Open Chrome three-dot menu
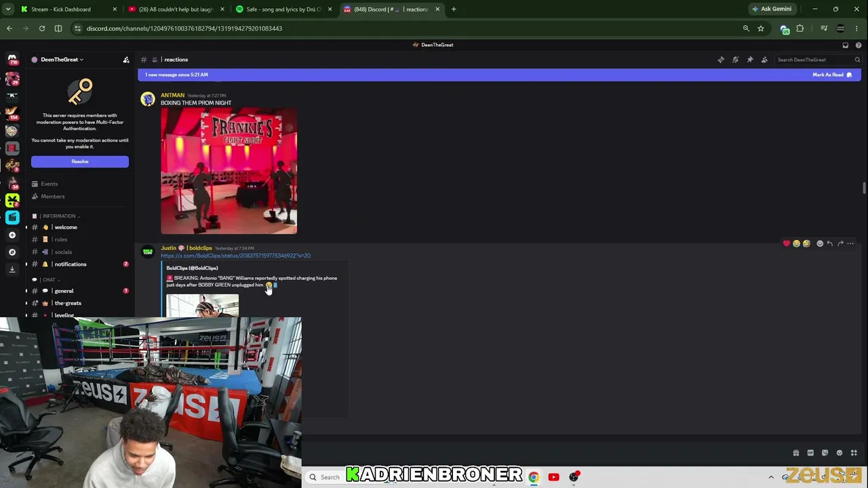Screen dimensions: 868x488 (x=857, y=28)
